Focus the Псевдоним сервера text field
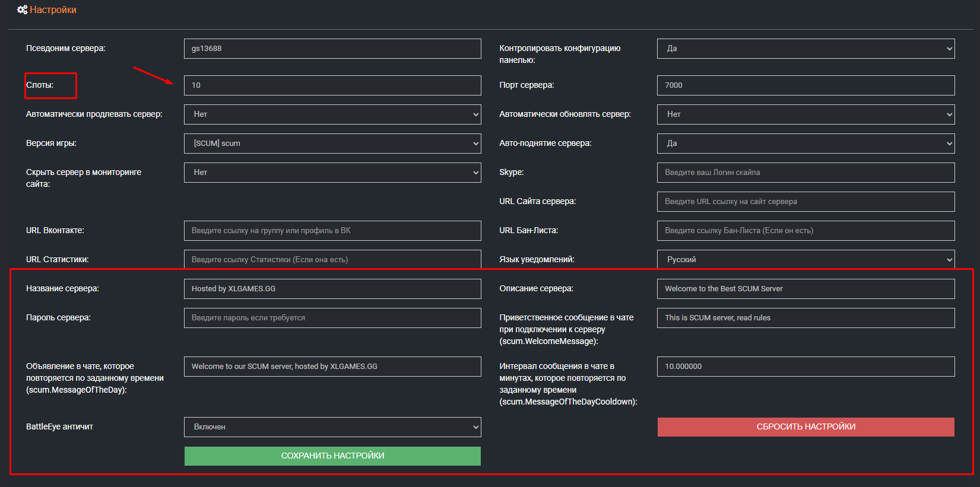 (x=332, y=49)
